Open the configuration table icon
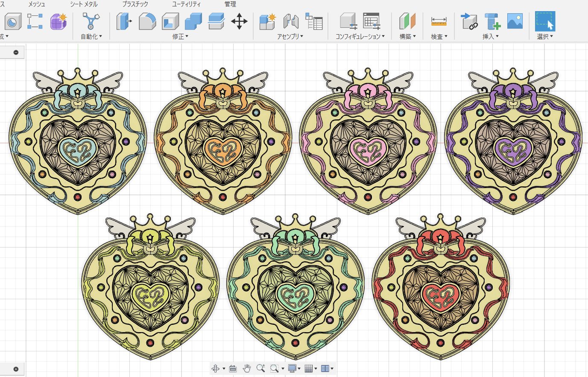Screen dimensions: 588x377 [x=372, y=21]
